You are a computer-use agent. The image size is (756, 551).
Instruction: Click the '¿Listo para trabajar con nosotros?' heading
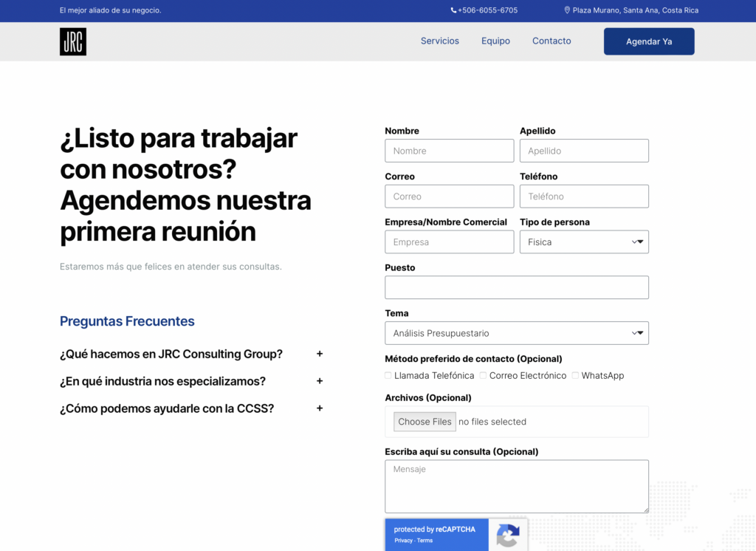click(x=185, y=185)
